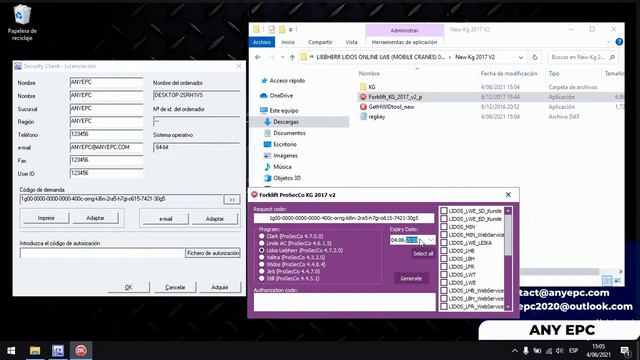Viewport: 640px width, 360px height.
Task: Select Jeti ProSecCo radio button
Action: coord(262,271)
